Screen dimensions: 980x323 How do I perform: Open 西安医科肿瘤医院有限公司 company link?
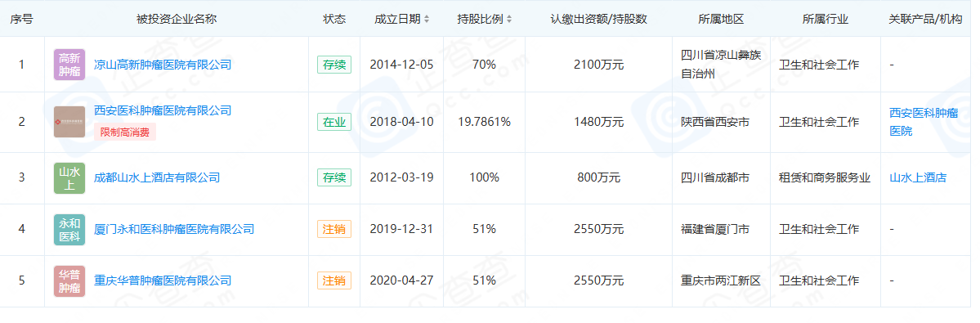click(x=163, y=110)
